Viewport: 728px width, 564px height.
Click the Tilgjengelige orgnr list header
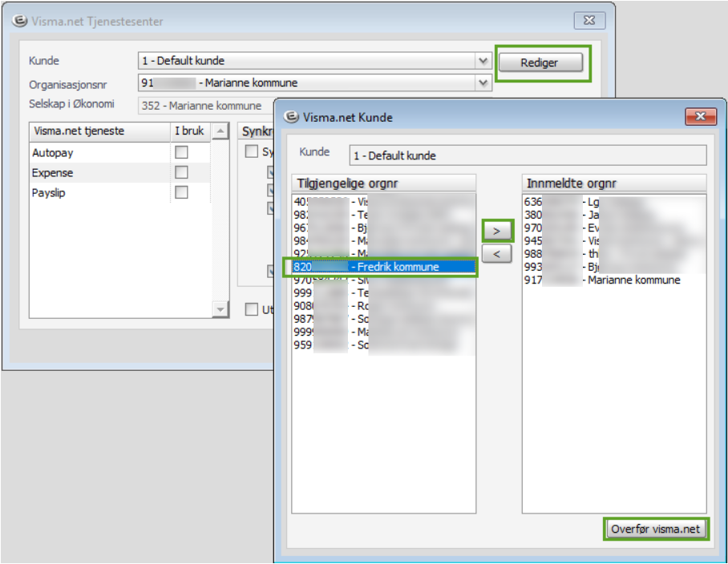pos(383,183)
